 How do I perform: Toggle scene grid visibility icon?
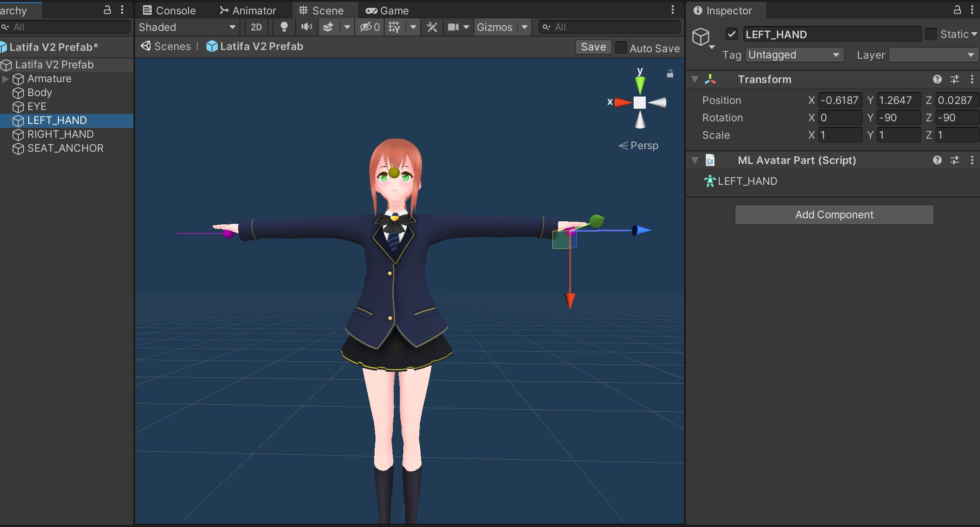(x=394, y=27)
